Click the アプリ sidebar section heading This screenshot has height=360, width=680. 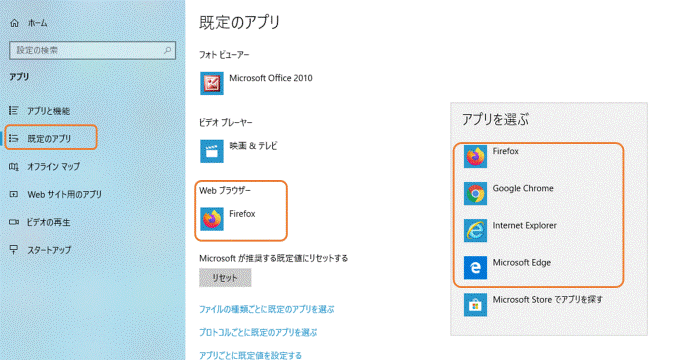coord(19,77)
